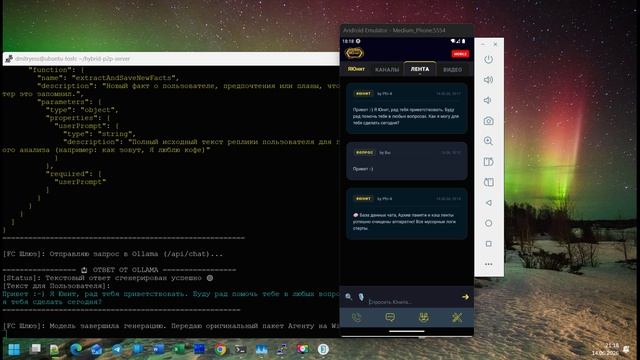Image resolution: width=640 pixels, height=360 pixels.
Task: Tap the phone call icon in bottom bar
Action: [356, 318]
